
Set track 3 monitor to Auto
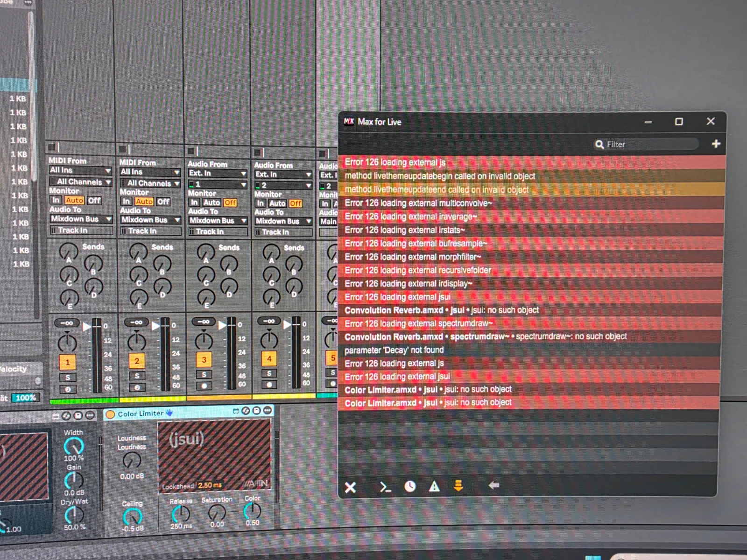click(x=211, y=203)
